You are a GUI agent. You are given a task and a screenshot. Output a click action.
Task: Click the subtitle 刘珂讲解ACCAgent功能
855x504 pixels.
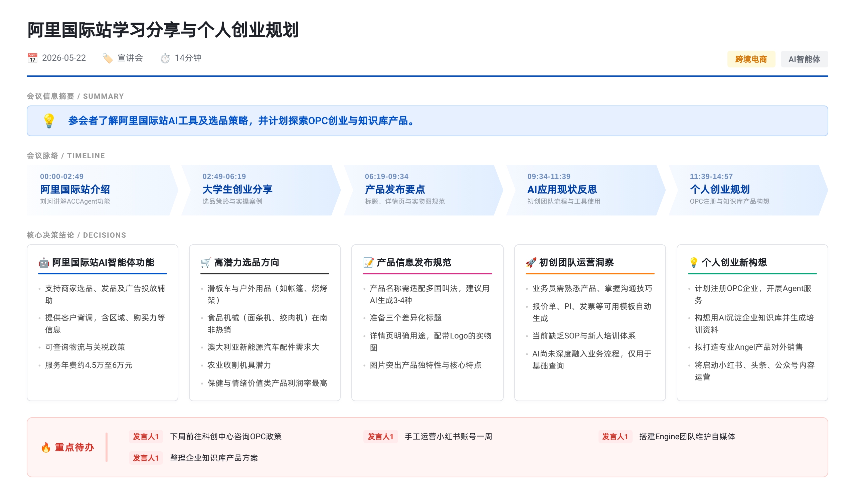[75, 201]
